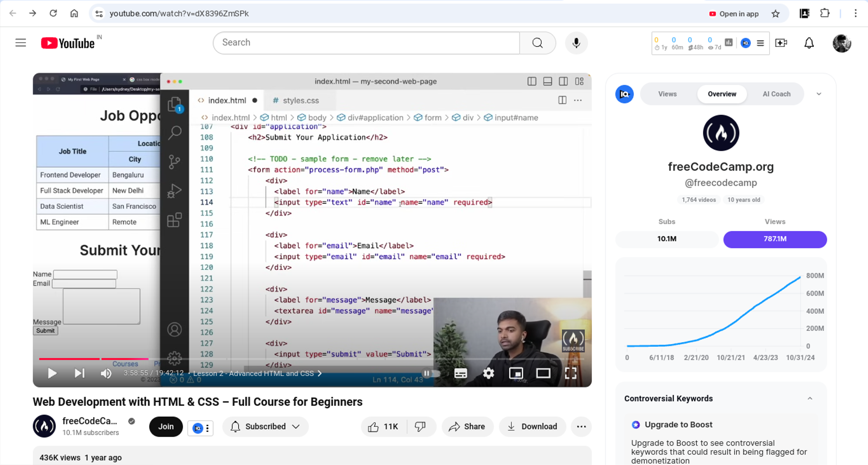Click the vidIQ badge beside Join button

click(x=198, y=428)
